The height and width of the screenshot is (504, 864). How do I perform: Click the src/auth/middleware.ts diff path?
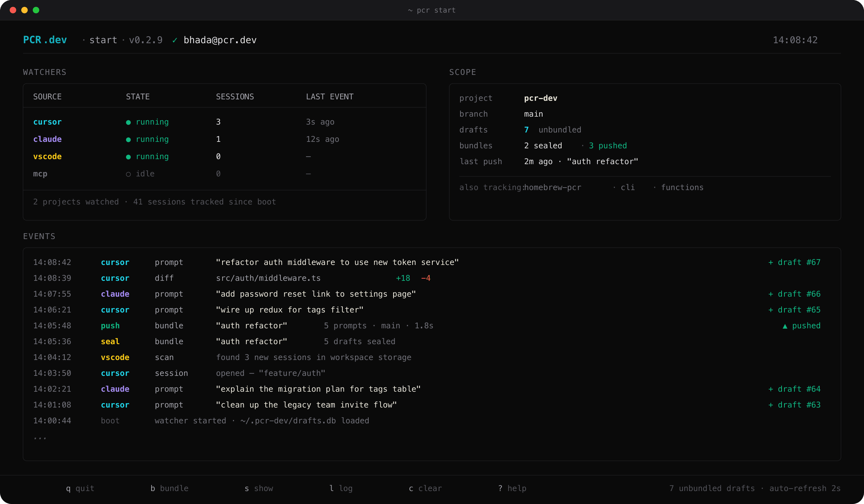tap(268, 278)
